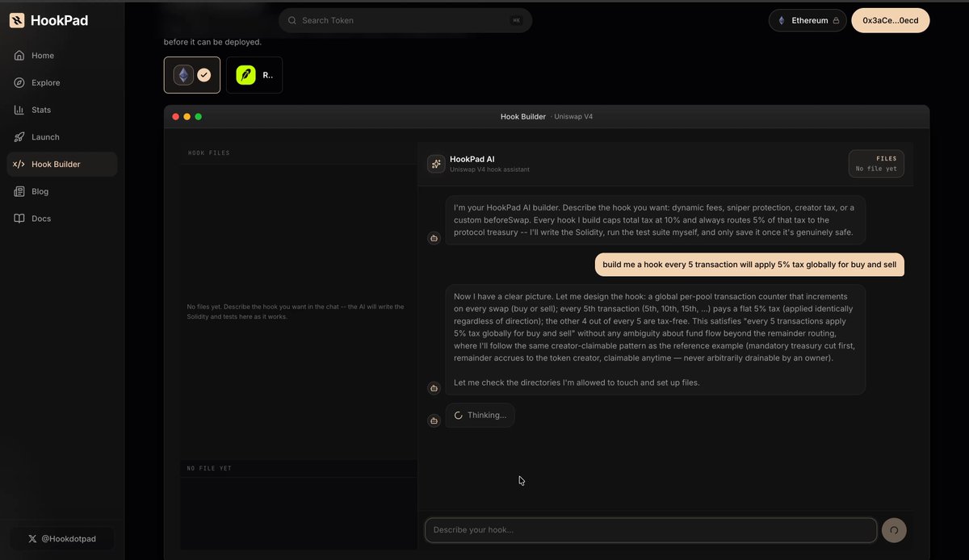Go to Home in the sidebar
Screen dimensions: 969x560
point(62,56)
